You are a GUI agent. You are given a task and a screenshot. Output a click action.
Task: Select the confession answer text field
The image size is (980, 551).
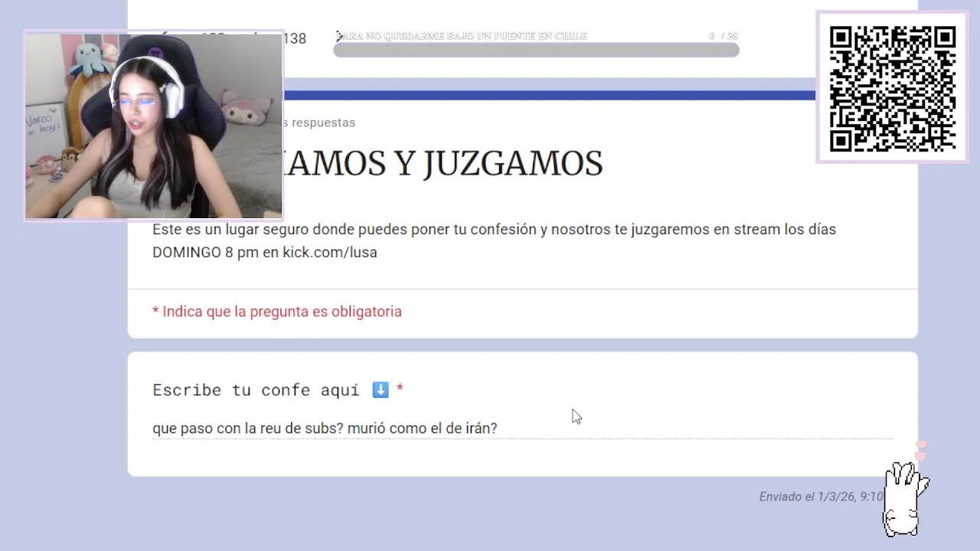tap(522, 429)
